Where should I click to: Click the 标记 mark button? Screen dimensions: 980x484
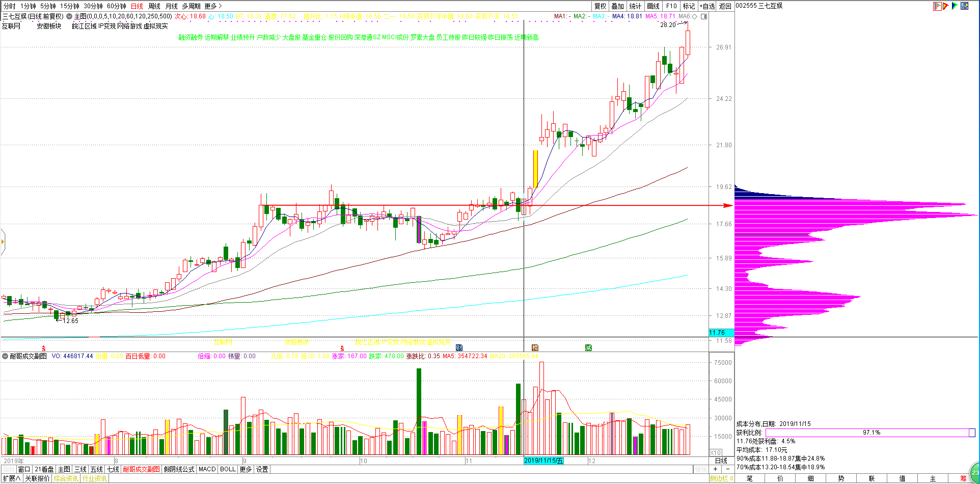689,6
